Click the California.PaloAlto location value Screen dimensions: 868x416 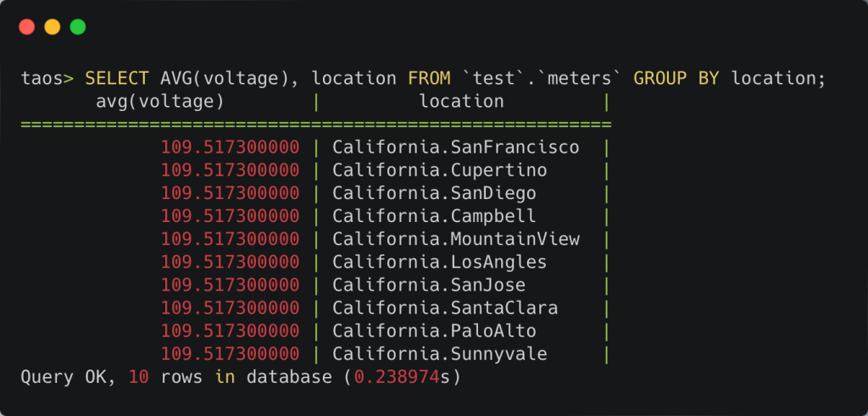434,330
